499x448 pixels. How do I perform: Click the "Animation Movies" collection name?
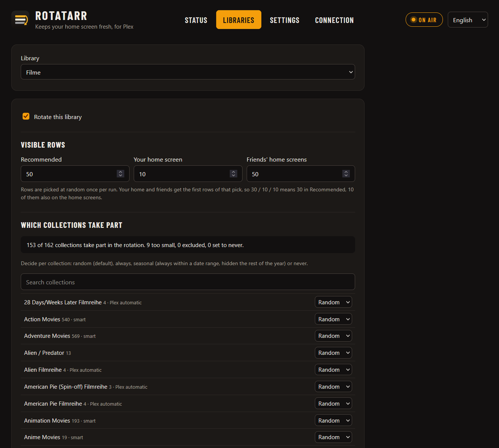tap(47, 421)
